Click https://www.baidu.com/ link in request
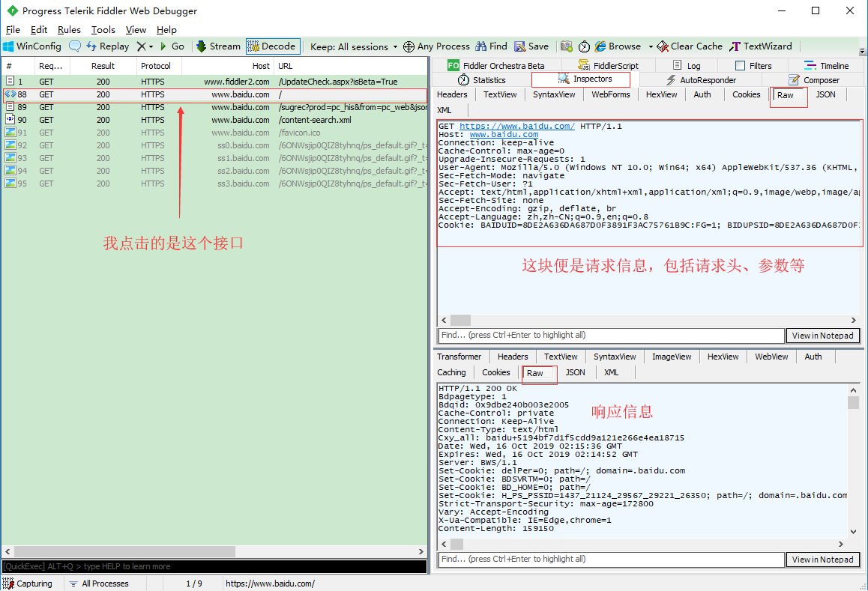The width and height of the screenshot is (868, 591). 516,126
